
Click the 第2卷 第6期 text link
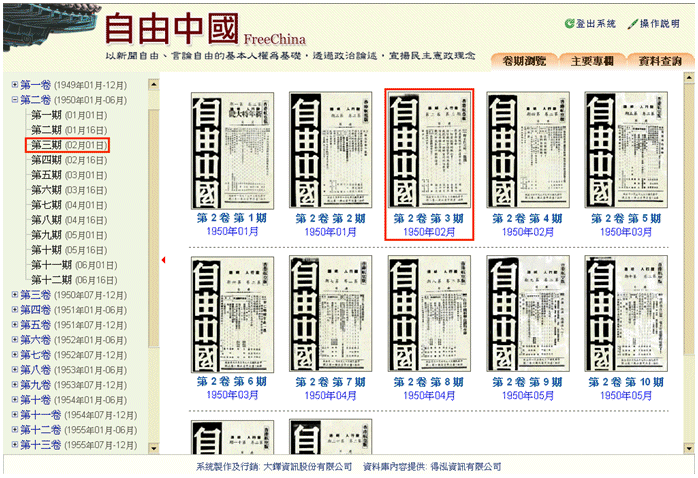tap(232, 382)
